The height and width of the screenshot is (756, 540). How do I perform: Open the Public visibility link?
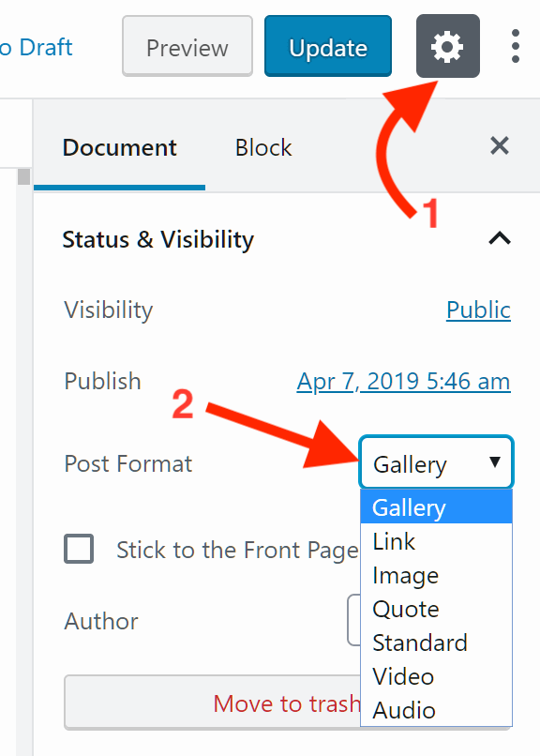[478, 310]
